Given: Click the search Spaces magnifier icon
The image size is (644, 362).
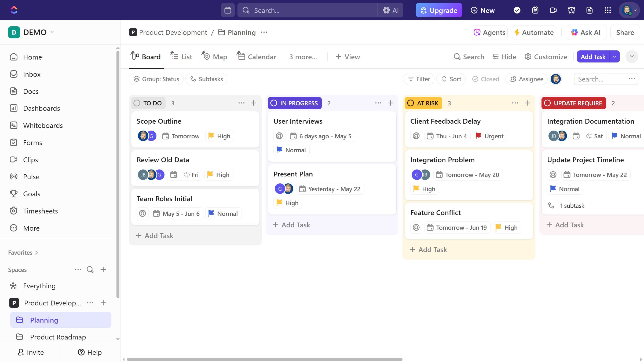Looking at the screenshot, I should (x=90, y=269).
